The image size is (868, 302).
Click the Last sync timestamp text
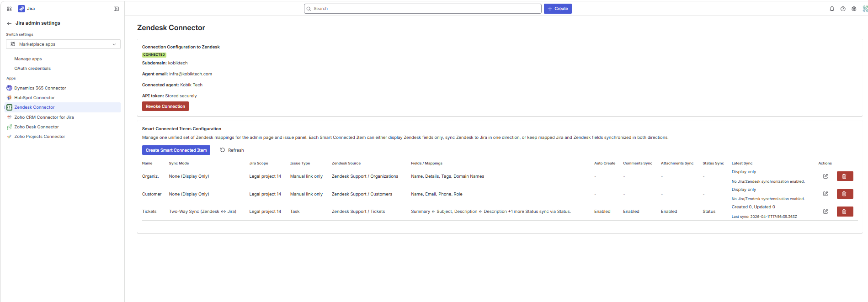(x=764, y=217)
